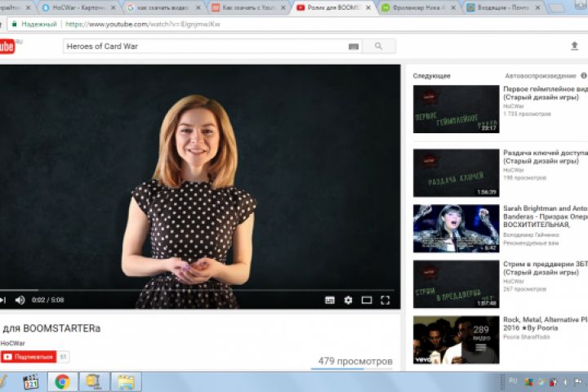588x392 pixels.
Task: Click the '1 735 просмотров' view count
Action: [x=527, y=114]
